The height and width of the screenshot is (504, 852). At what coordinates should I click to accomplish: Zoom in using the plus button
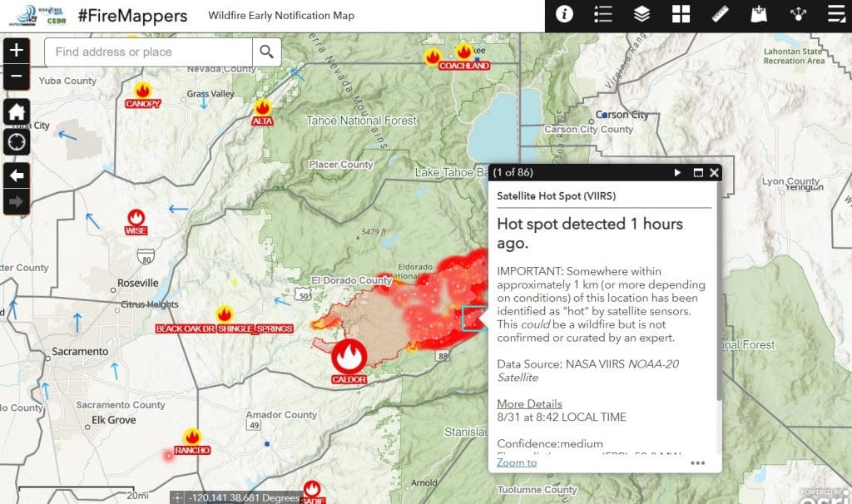coord(16,51)
